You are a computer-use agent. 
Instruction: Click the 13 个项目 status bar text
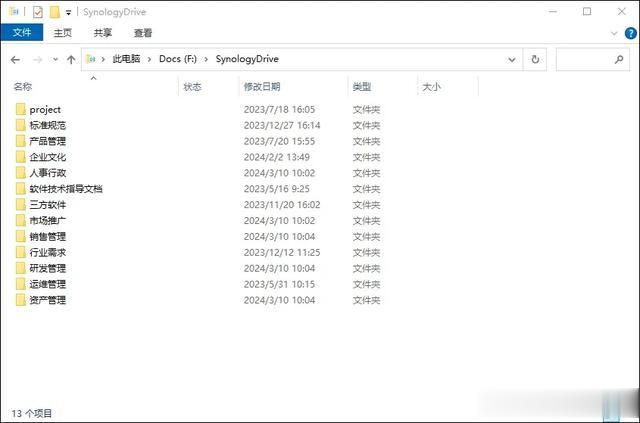[x=31, y=413]
